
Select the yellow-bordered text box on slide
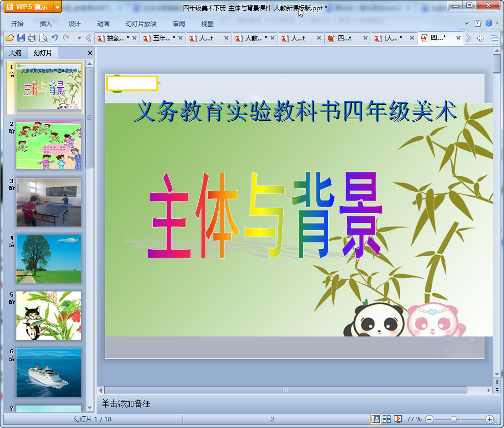[132, 83]
